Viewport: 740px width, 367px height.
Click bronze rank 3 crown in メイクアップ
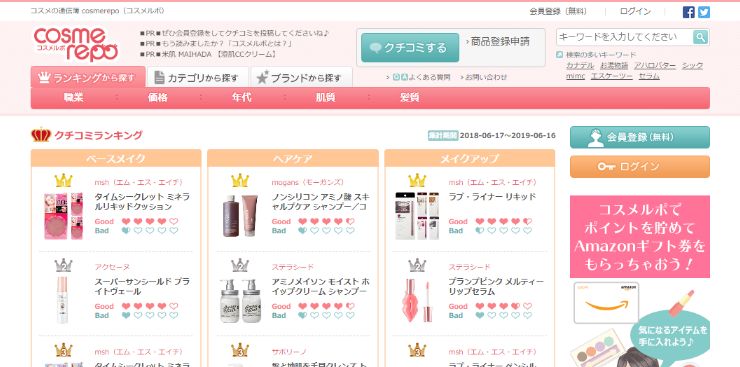tap(417, 350)
